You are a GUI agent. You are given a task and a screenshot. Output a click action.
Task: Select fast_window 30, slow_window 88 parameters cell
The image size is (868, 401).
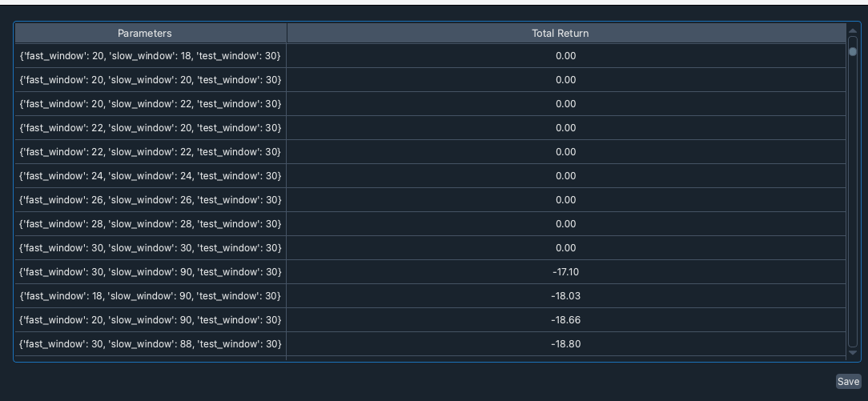pyautogui.click(x=151, y=344)
